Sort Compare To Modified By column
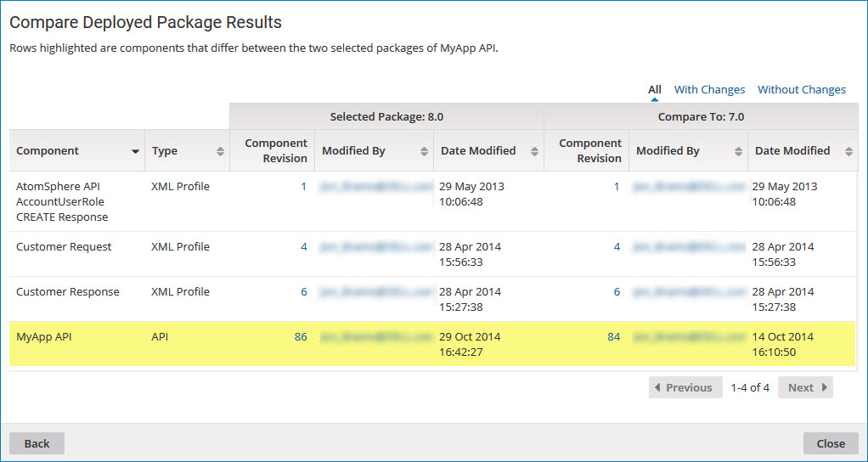 pos(738,152)
